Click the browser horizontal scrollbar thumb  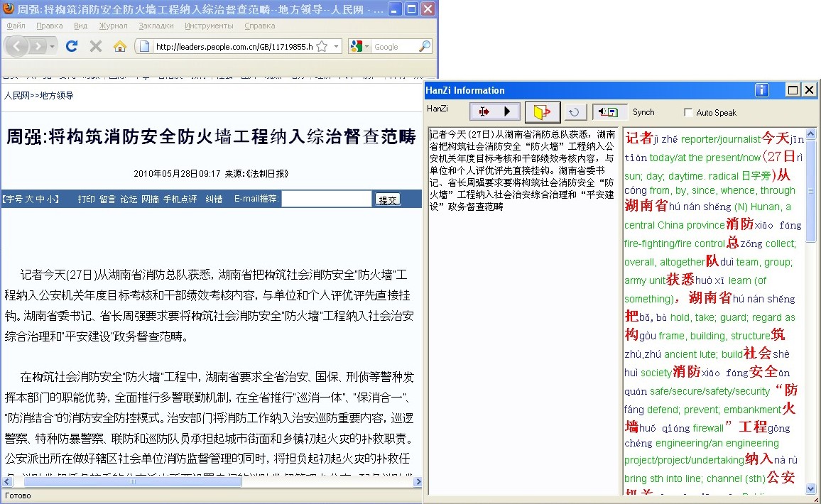click(x=133, y=481)
